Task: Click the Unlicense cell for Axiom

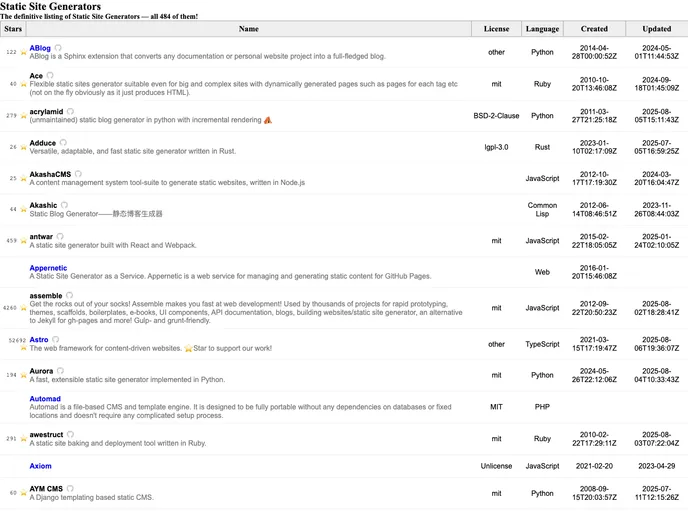Action: tap(496, 466)
